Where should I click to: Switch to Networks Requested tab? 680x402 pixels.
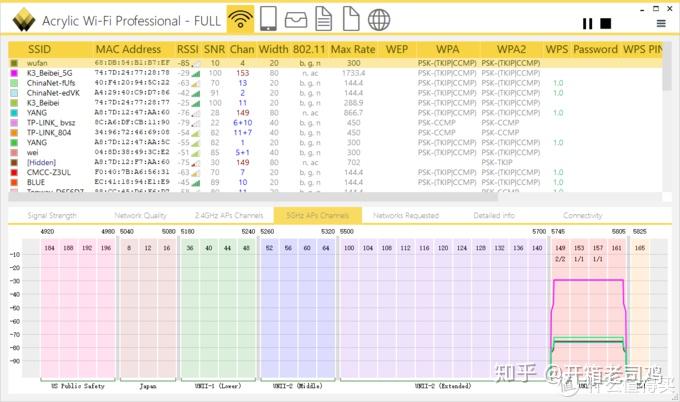point(406,216)
